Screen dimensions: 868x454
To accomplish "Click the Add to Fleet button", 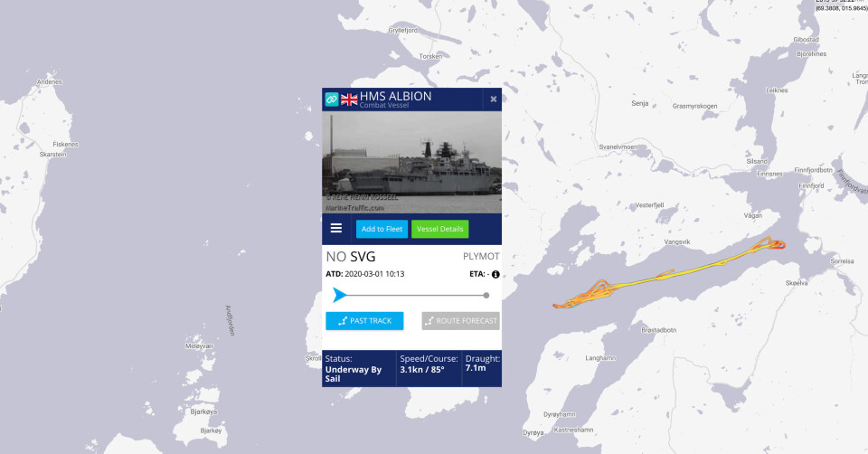I will tap(382, 229).
